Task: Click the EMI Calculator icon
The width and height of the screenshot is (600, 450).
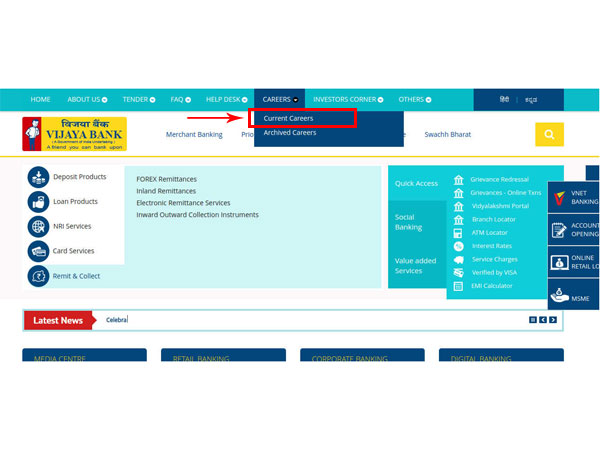Action: 458,286
